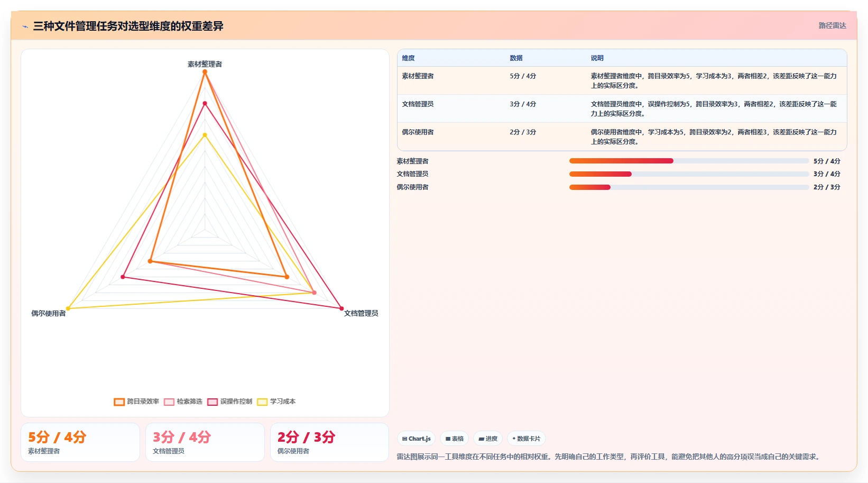Click the Chart.js chip
The image size is (868, 483).
[x=416, y=439]
